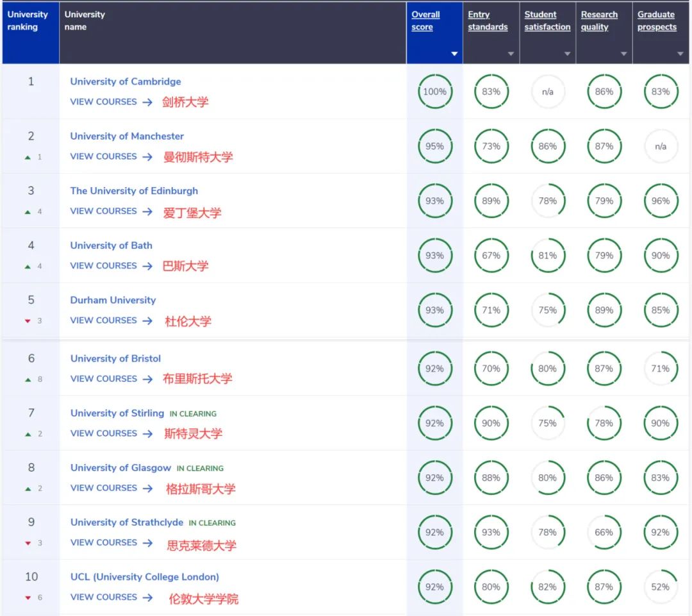Open University of Strathclyde page
The height and width of the screenshot is (616, 692).
point(127,522)
